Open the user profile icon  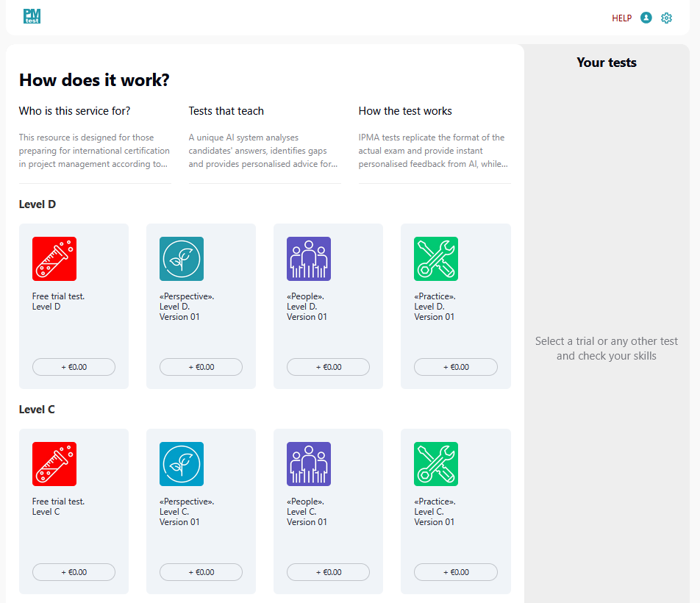click(x=646, y=18)
